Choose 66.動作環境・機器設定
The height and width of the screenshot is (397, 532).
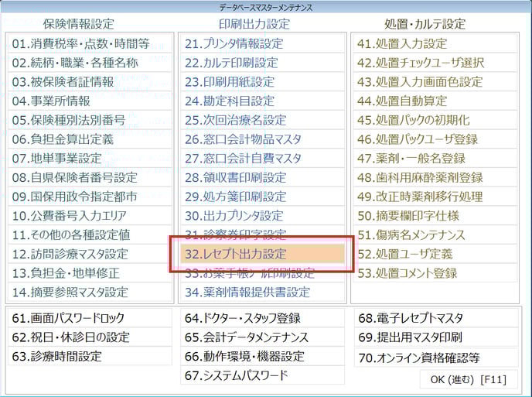262,357
